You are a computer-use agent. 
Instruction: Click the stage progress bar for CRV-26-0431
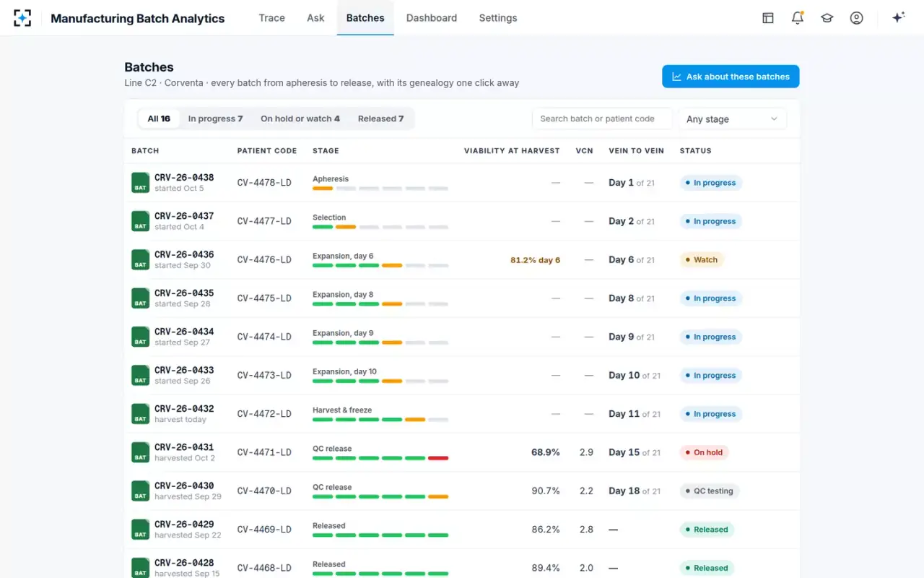380,458
